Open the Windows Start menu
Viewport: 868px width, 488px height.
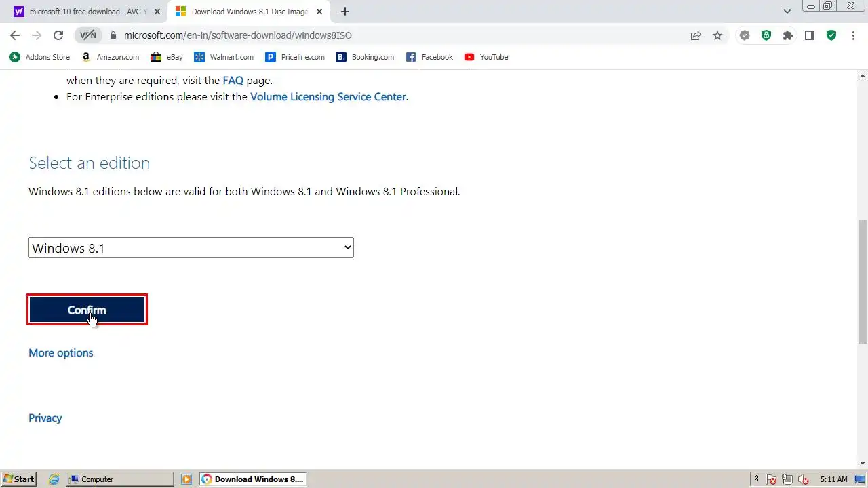[18, 479]
